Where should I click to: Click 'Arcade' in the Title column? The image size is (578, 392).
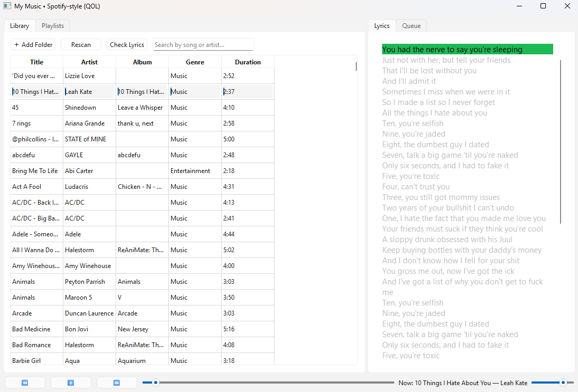[x=36, y=313]
